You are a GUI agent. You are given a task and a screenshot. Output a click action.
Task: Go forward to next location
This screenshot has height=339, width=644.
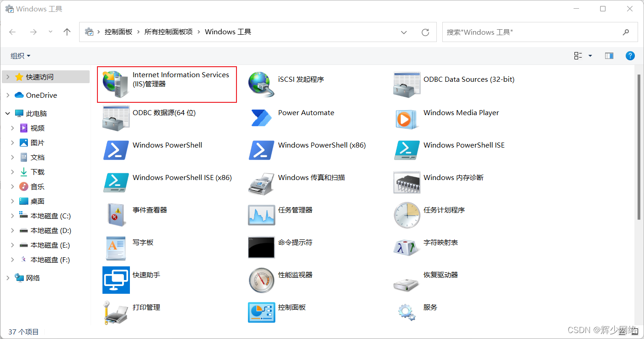click(33, 32)
